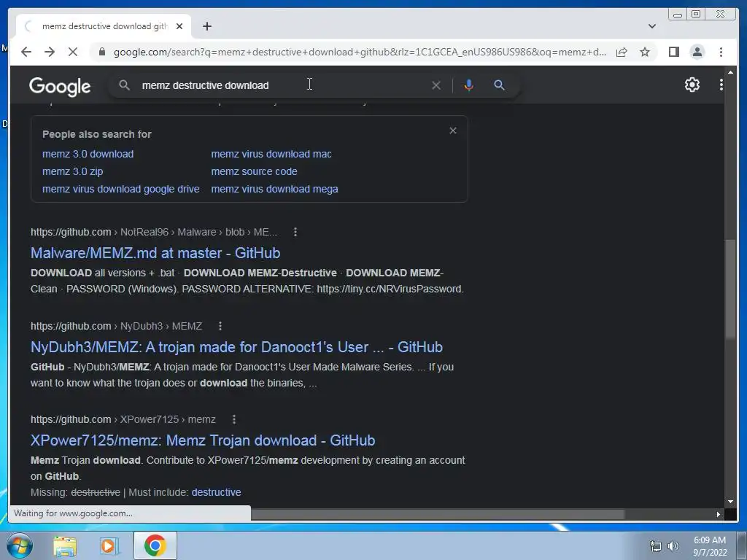Click 'destructive' Must include link
The width and height of the screenshot is (747, 560).
pos(216,492)
